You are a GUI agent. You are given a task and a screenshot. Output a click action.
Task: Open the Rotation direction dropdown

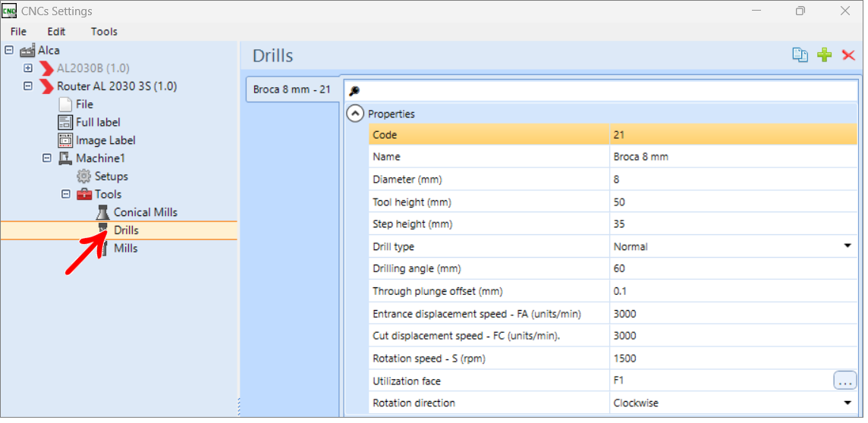[x=848, y=403]
